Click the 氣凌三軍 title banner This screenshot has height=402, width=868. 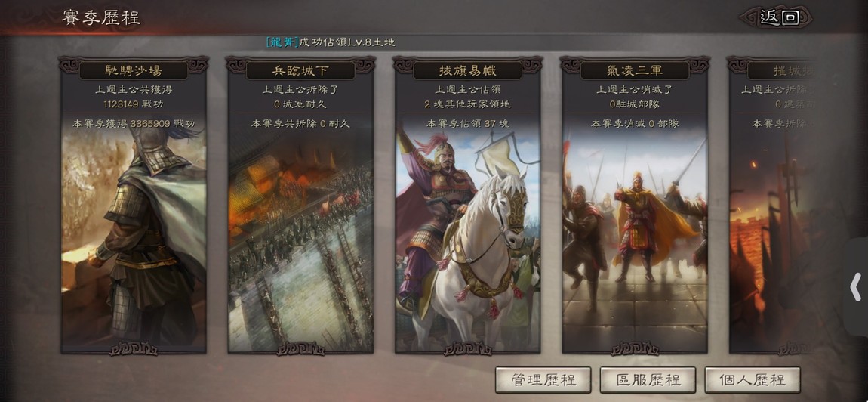click(635, 70)
